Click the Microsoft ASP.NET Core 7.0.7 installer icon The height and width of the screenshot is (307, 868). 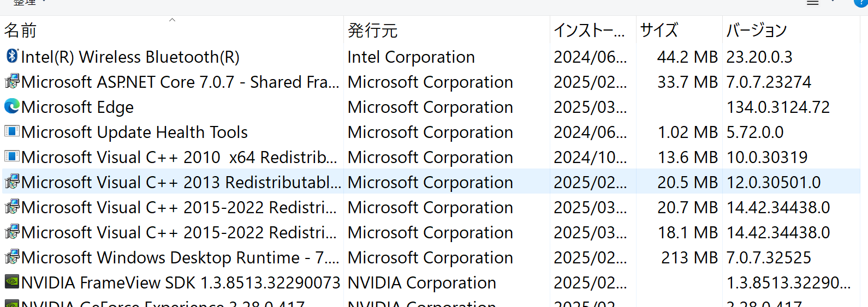(12, 81)
